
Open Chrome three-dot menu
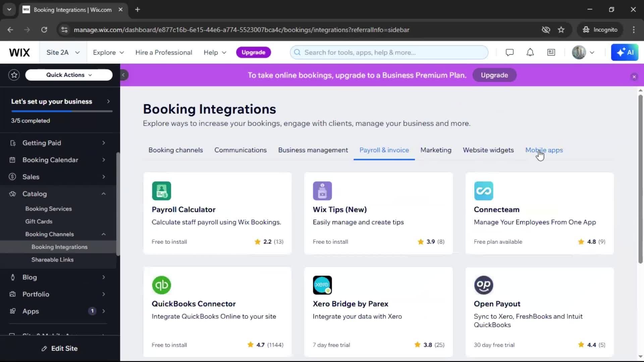(634, 30)
